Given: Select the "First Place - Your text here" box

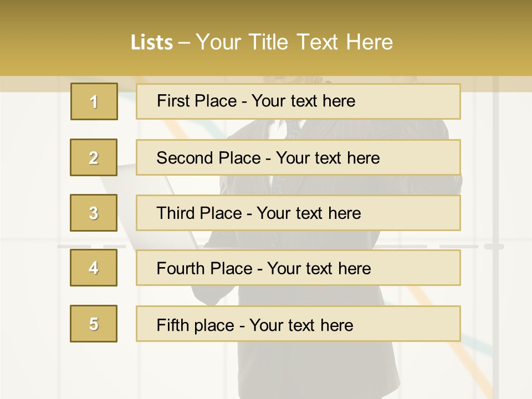Looking at the screenshot, I should pyautogui.click(x=298, y=101).
